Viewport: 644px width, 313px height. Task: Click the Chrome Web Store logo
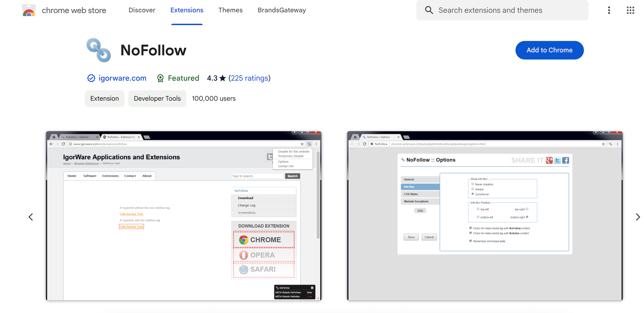point(29,10)
